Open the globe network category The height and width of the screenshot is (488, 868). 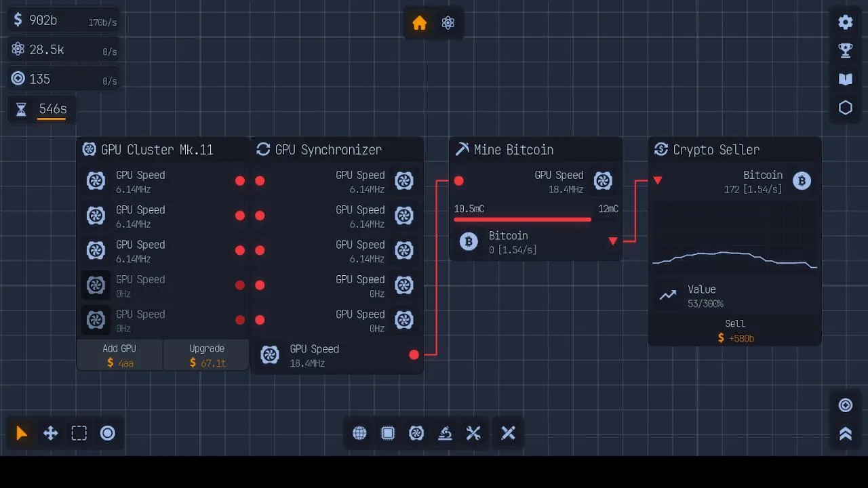pos(359,433)
